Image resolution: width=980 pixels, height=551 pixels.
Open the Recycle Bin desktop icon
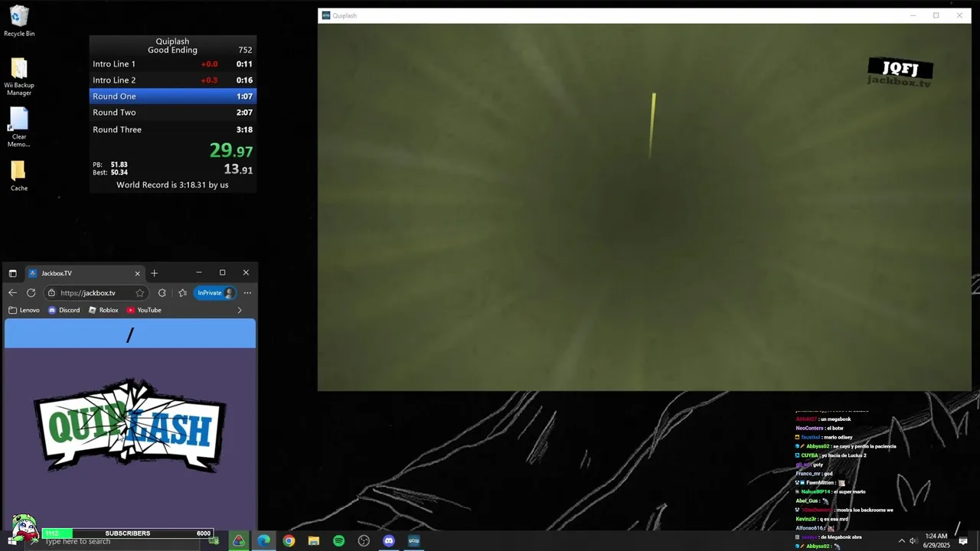(19, 21)
